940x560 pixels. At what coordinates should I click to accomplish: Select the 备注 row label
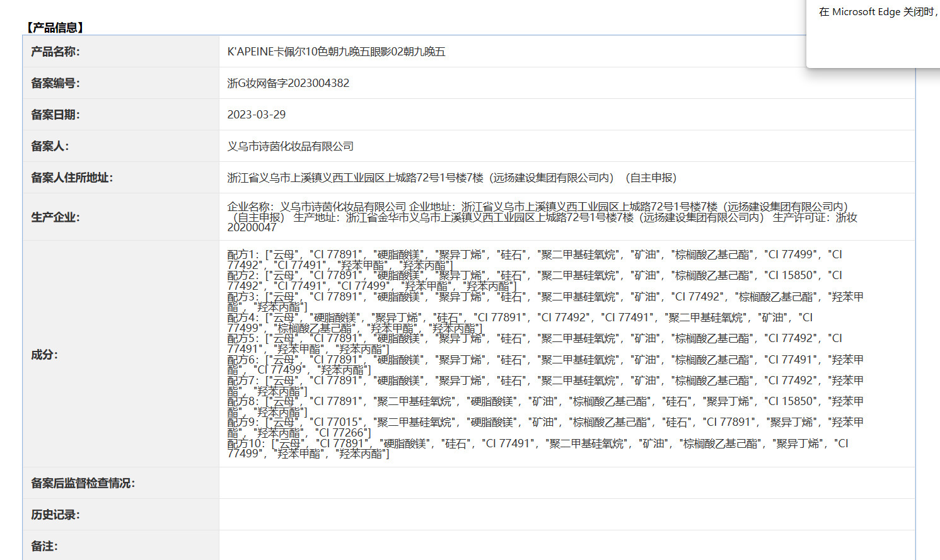pyautogui.click(x=44, y=546)
